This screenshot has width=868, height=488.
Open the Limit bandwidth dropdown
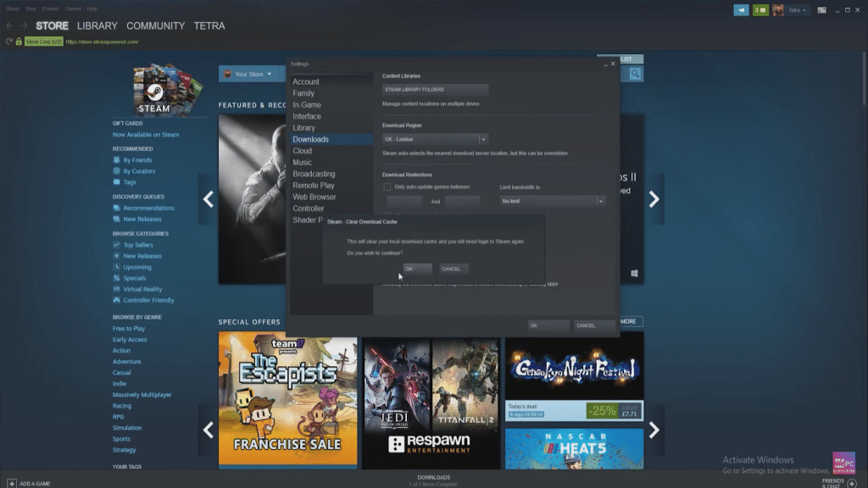tap(600, 201)
